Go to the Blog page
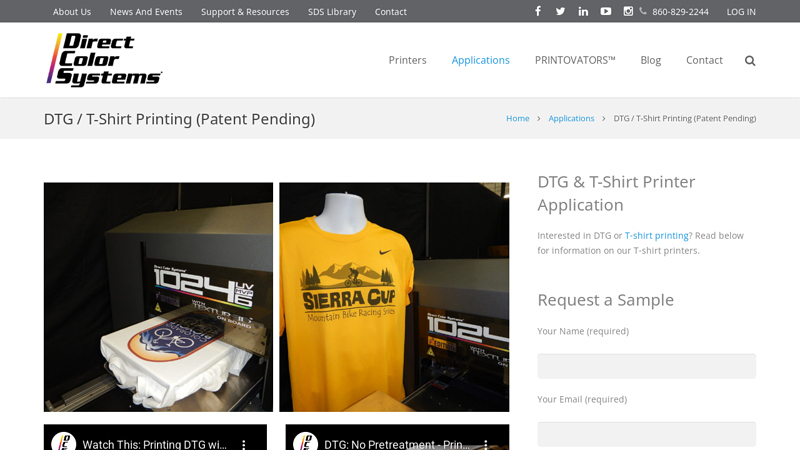 (x=651, y=60)
